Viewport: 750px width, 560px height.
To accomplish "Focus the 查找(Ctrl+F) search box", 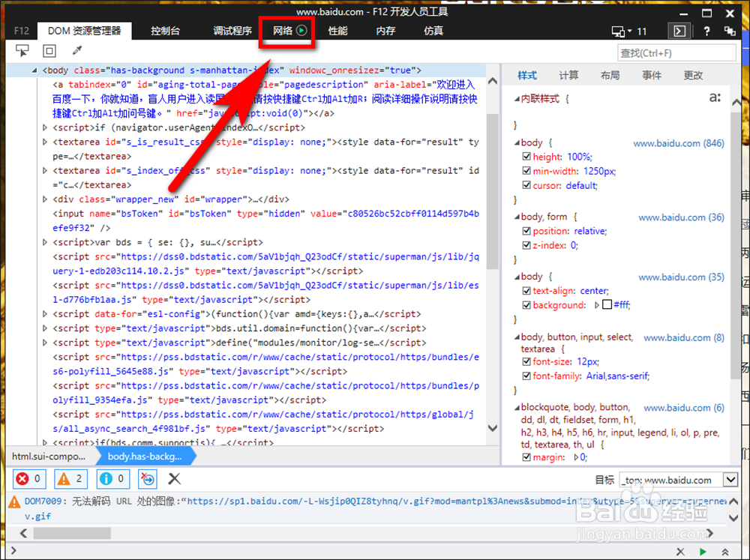I will (x=676, y=52).
